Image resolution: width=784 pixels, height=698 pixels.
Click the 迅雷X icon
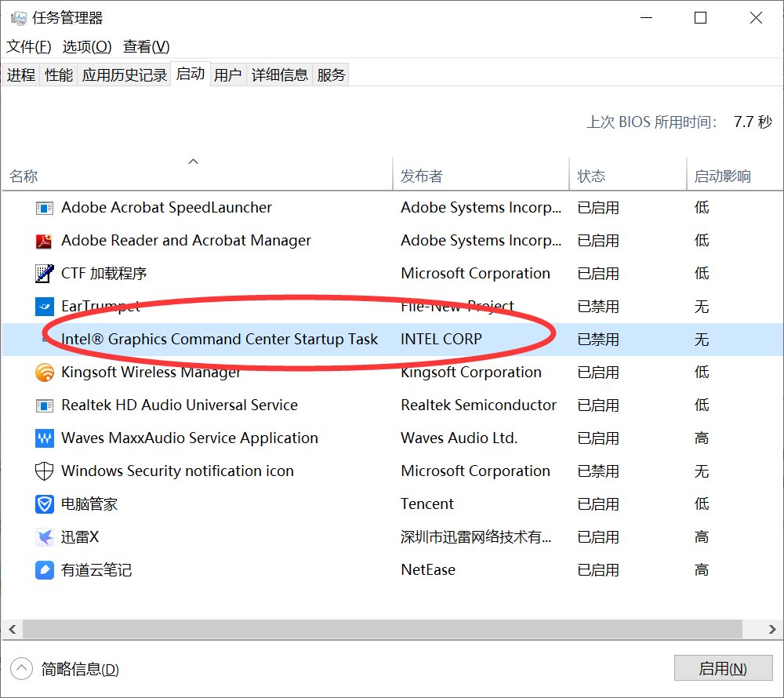tap(45, 537)
